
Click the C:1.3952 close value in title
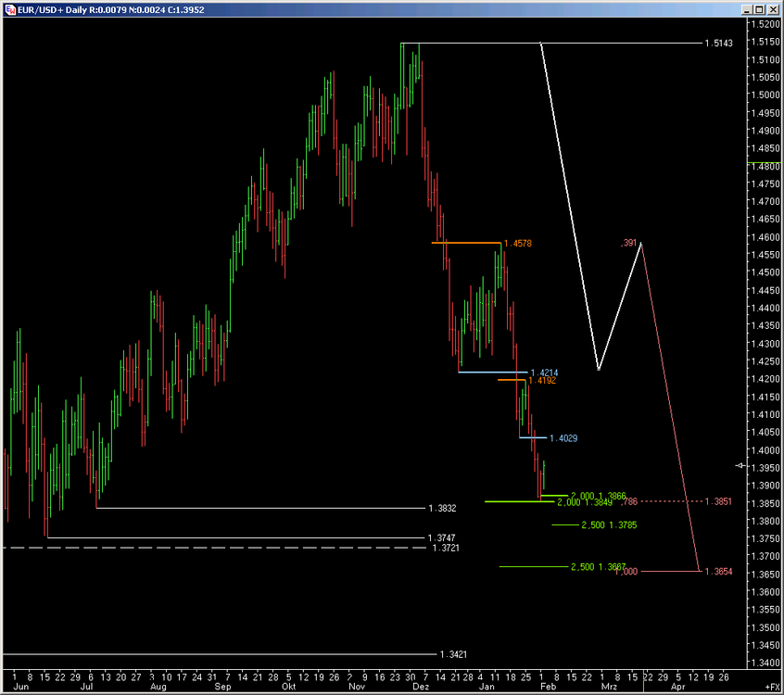[186, 9]
